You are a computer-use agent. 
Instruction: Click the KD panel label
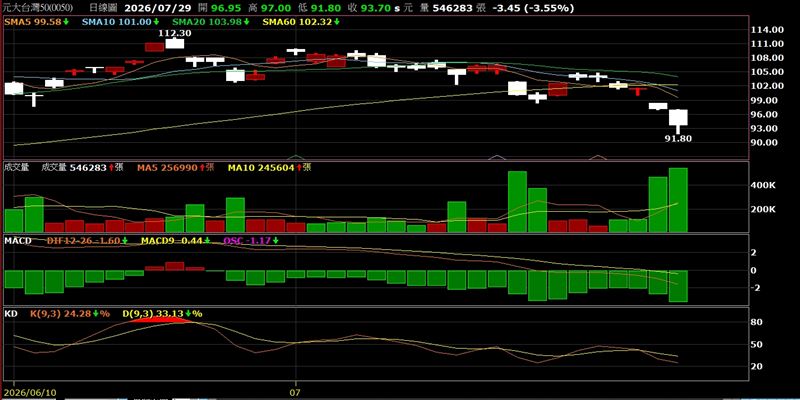10,313
